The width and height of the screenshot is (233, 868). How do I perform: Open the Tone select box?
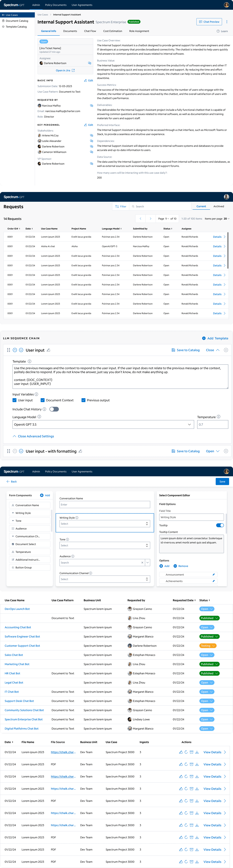pos(105,545)
